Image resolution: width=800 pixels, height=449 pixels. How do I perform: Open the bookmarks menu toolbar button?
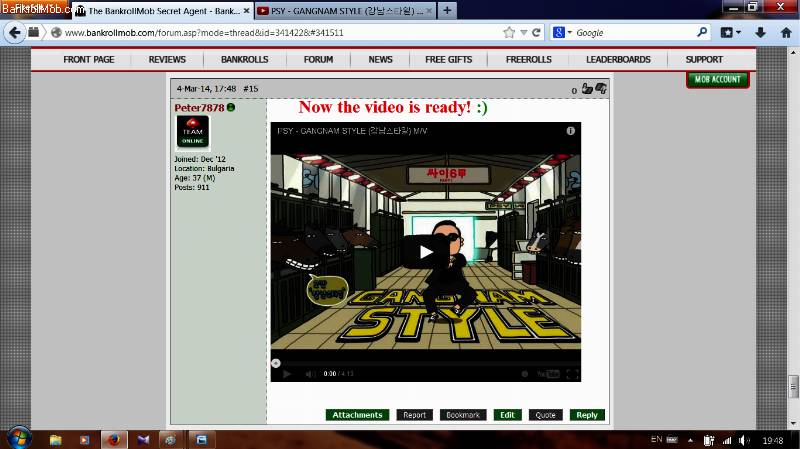point(731,33)
